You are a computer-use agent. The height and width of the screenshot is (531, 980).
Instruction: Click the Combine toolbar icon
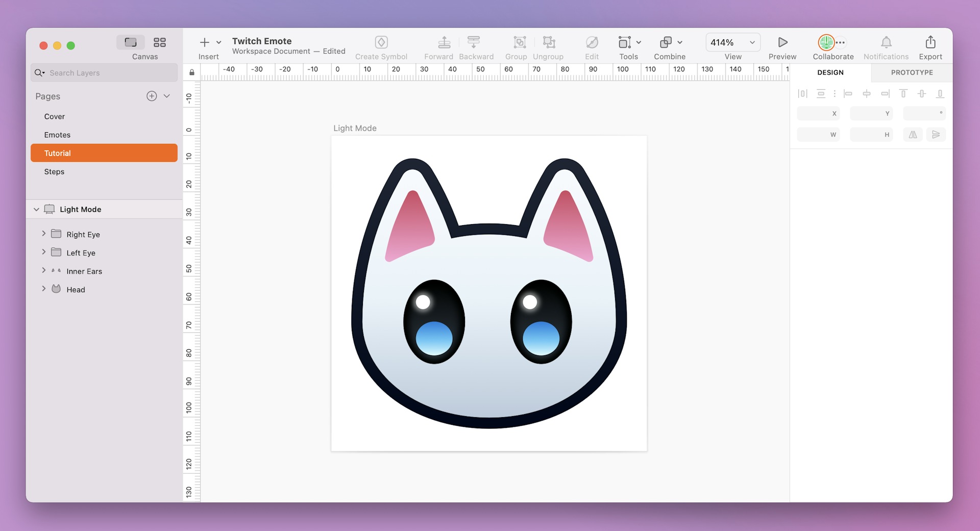tap(667, 42)
